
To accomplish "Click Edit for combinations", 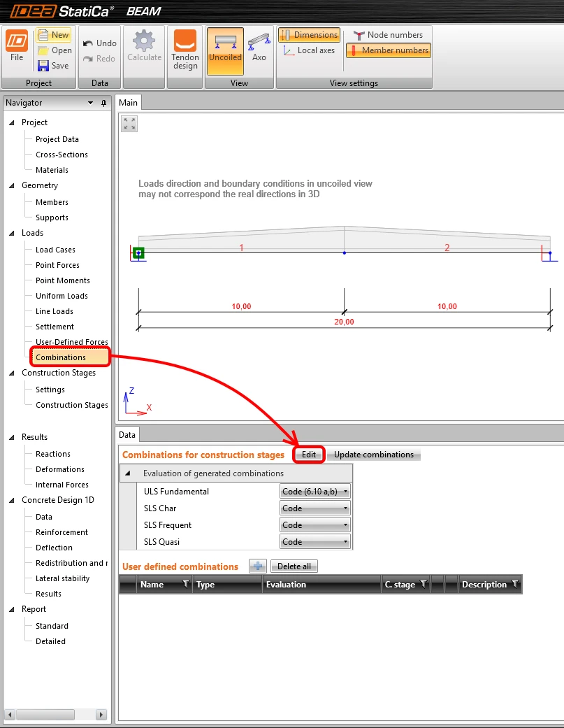I will click(309, 455).
